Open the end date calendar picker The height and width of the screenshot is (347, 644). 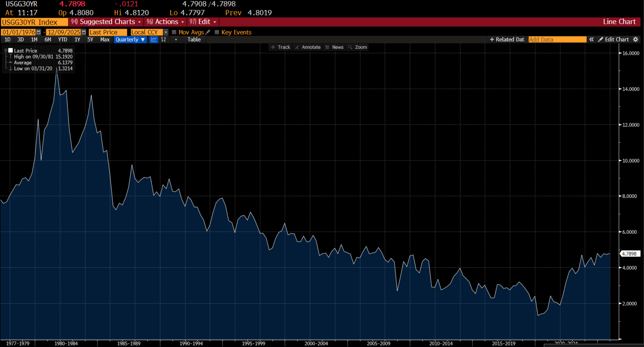click(x=84, y=32)
